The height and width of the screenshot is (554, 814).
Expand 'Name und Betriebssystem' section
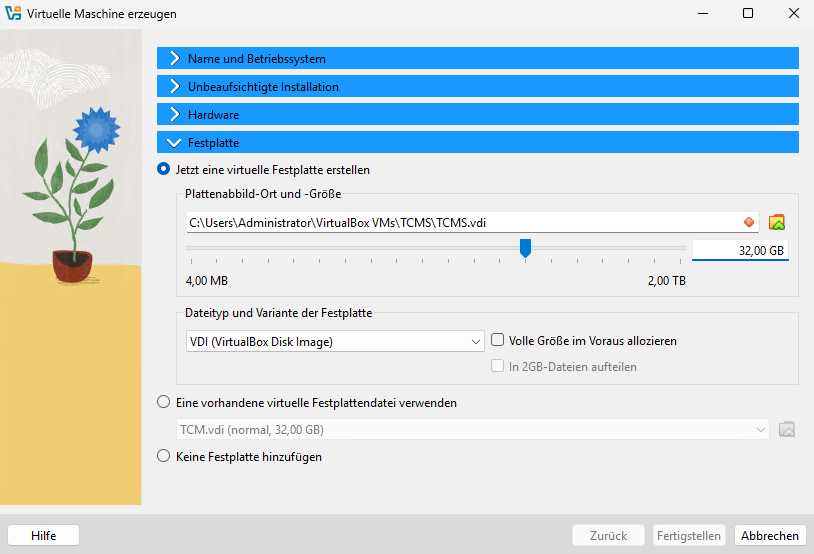478,59
